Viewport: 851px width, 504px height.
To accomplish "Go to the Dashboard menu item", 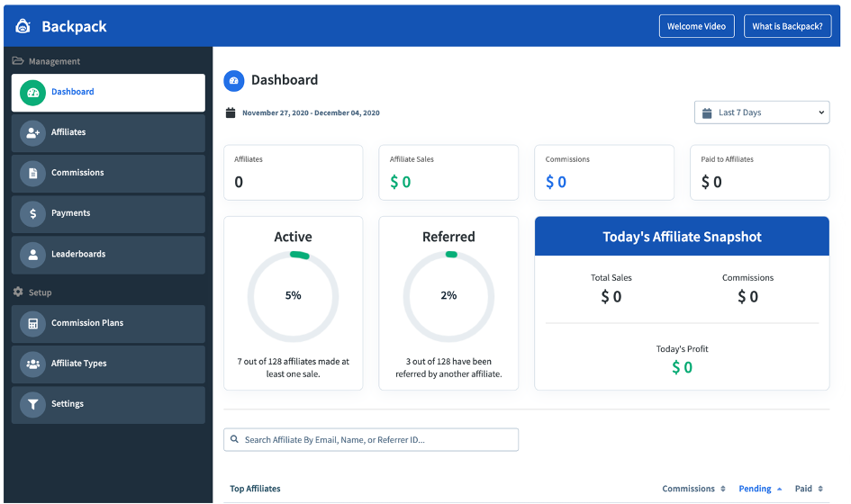I will pyautogui.click(x=108, y=93).
